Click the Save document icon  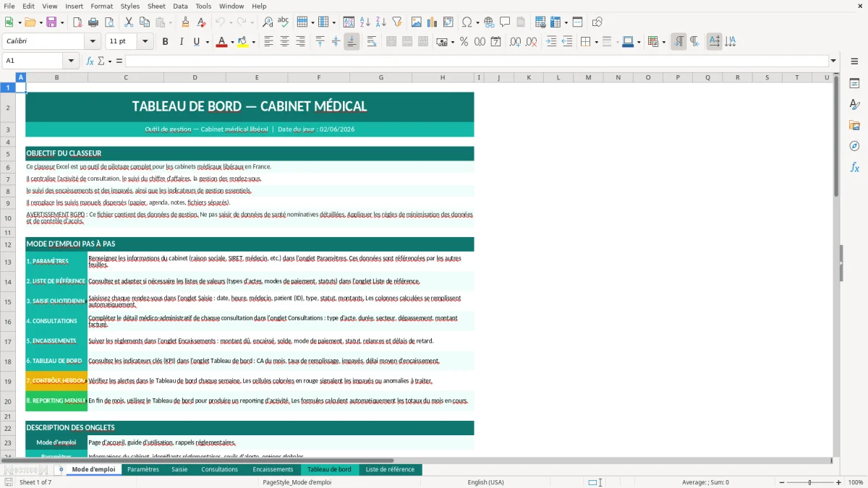[x=51, y=22]
